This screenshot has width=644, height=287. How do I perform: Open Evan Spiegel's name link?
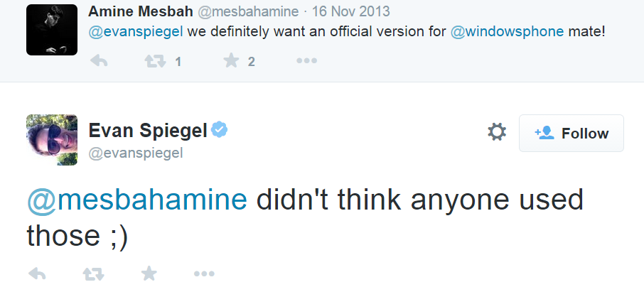[148, 131]
